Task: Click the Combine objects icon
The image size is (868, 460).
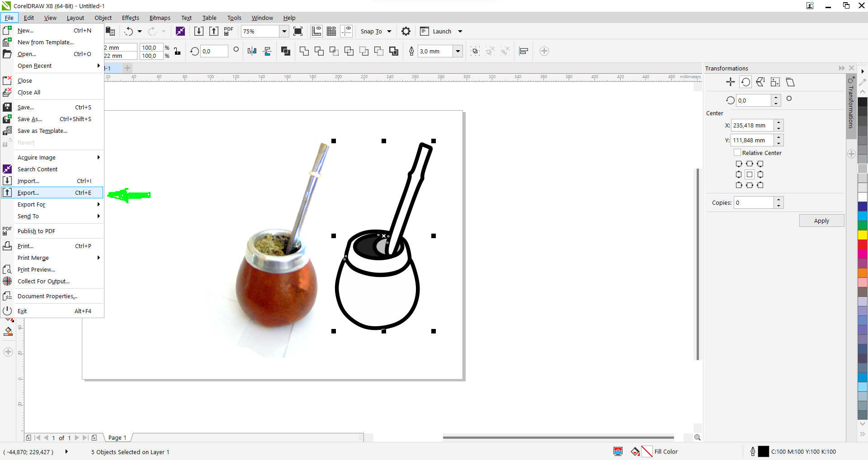Action: (286, 51)
